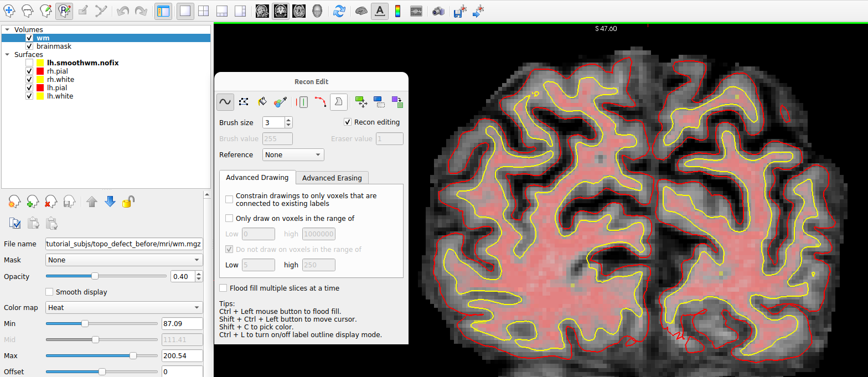
Task: Switch to the 1x1 single view layout
Action: 185,11
